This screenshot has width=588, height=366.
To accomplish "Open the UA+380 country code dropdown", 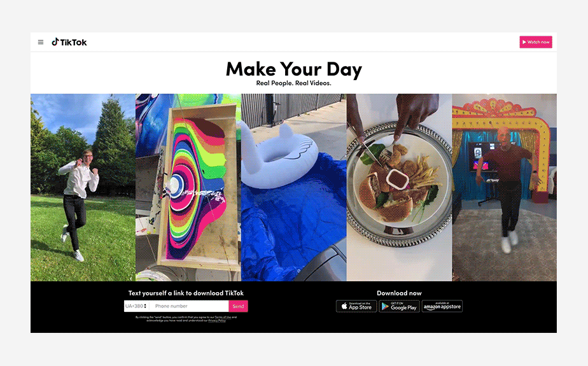I will click(136, 306).
